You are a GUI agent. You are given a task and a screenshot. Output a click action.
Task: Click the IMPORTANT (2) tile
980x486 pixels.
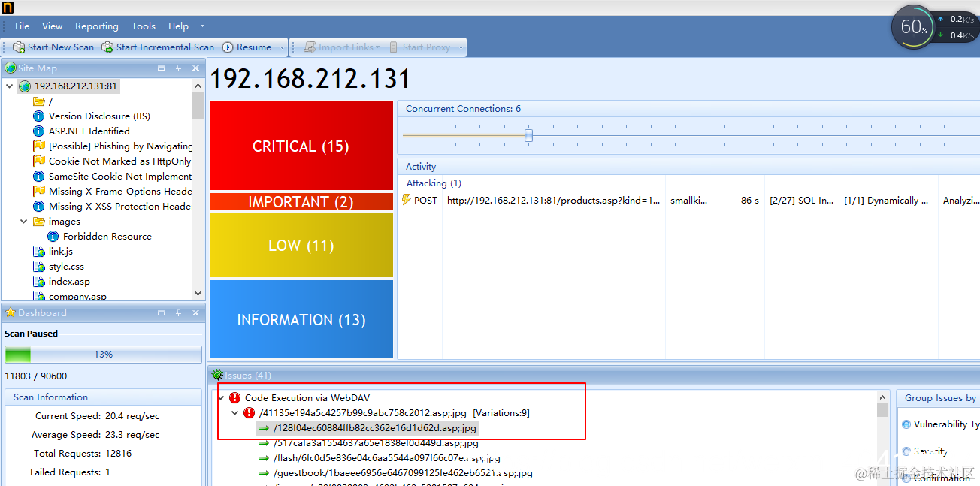tap(301, 202)
